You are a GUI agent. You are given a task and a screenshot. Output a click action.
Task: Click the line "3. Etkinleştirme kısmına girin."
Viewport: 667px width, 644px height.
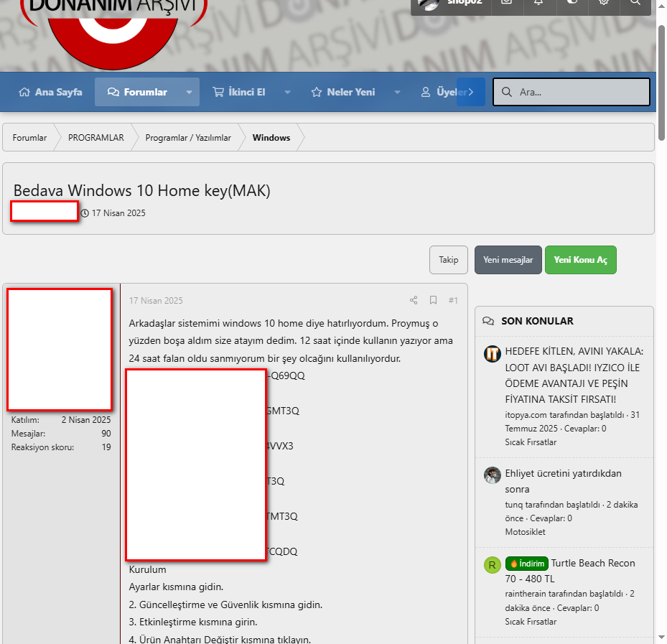pos(194,622)
